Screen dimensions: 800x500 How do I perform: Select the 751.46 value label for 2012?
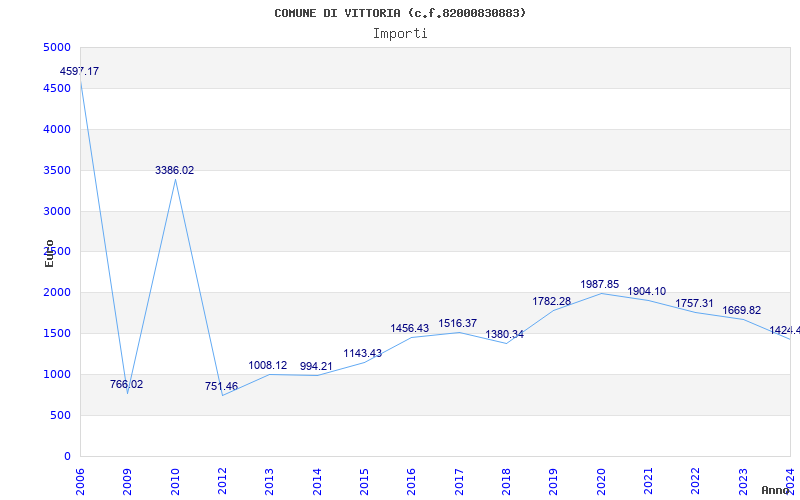221,386
